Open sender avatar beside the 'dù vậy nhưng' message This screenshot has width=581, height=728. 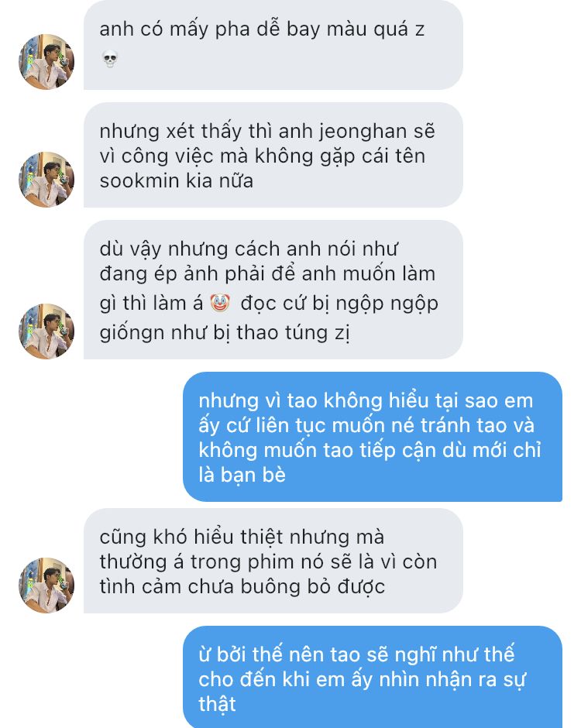click(x=46, y=331)
